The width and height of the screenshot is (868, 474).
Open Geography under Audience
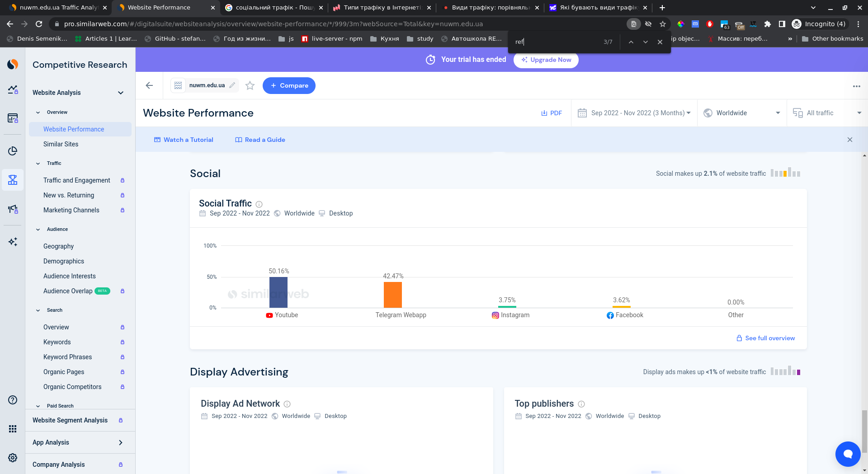click(58, 246)
